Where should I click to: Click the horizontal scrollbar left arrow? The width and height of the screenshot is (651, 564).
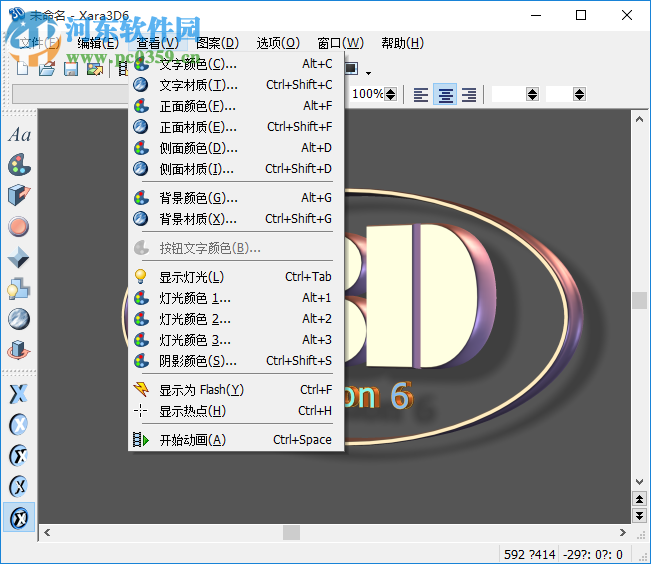47,532
